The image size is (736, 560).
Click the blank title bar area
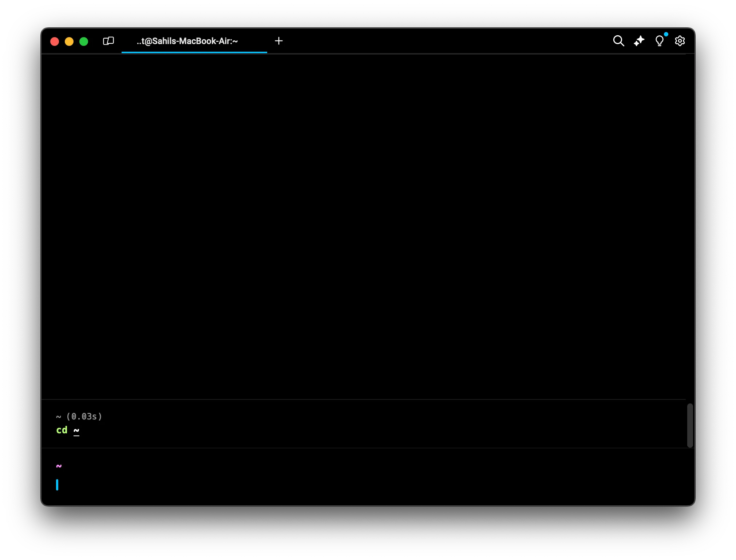point(437,41)
